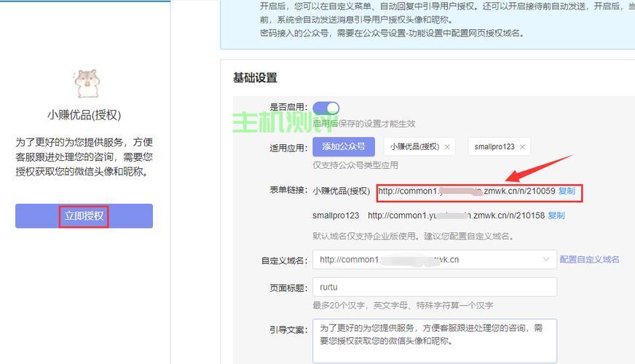Click the hamster avatar image
This screenshot has height=364, width=635.
[87, 84]
